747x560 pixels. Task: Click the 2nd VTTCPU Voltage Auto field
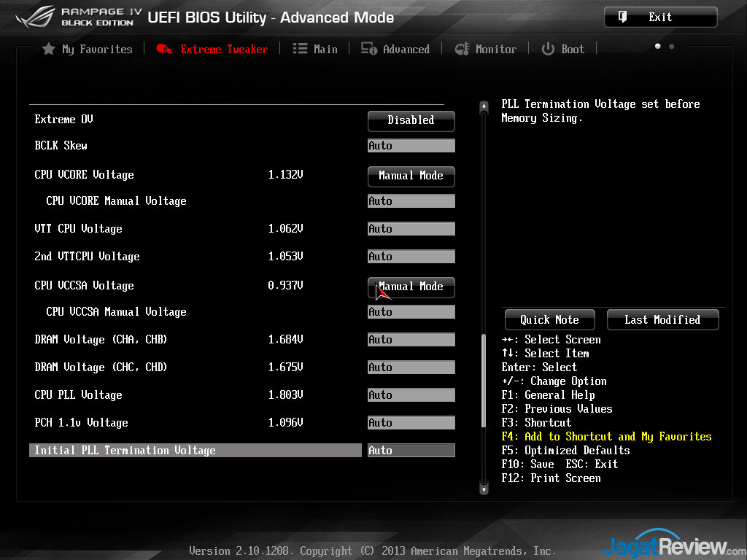point(411,256)
